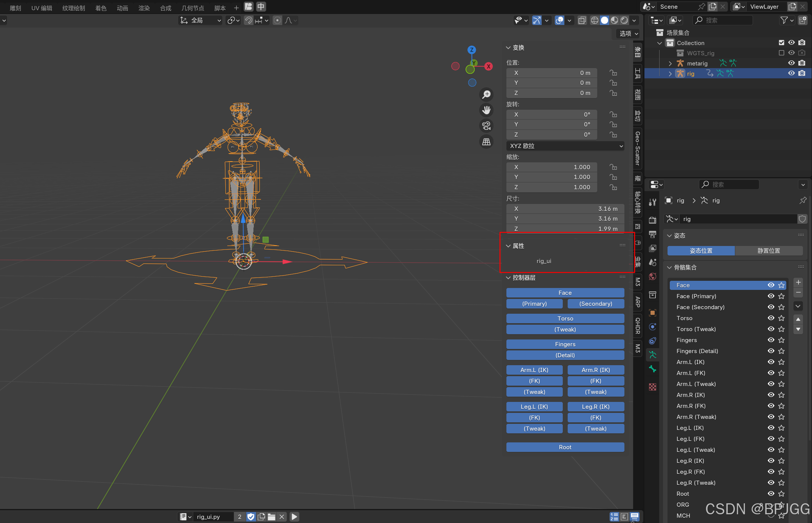Viewport: 812px width, 523px height.
Task: Add new bone collection with plus icon
Action: point(798,282)
